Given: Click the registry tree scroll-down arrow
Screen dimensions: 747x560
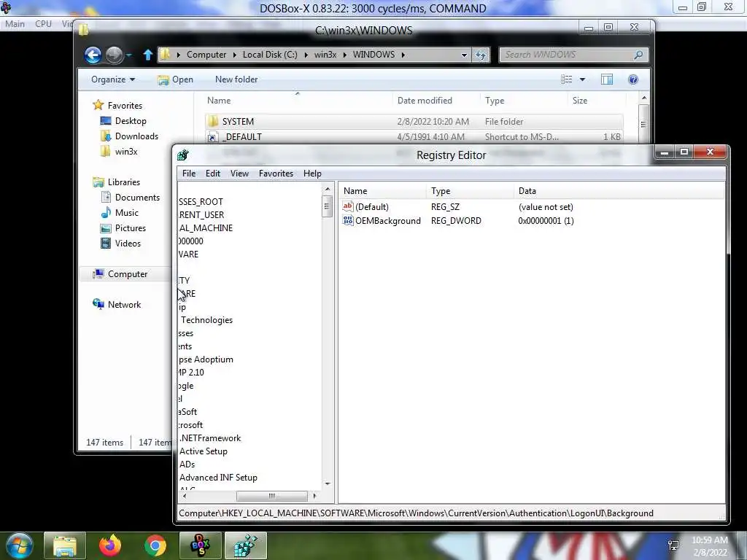Looking at the screenshot, I should coord(328,484).
